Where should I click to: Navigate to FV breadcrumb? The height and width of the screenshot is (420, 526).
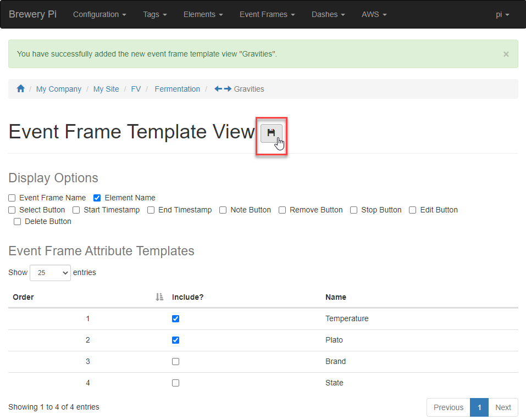(x=136, y=89)
